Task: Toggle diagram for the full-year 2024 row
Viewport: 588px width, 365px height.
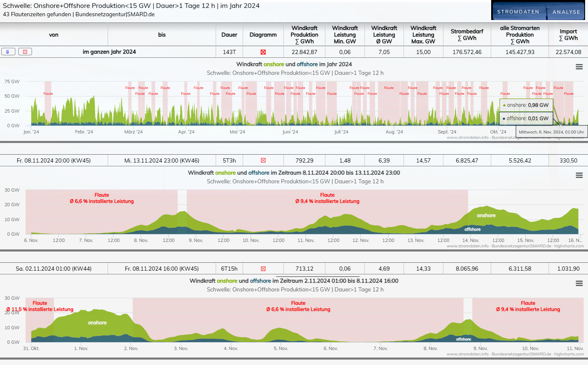Action: click(x=263, y=52)
